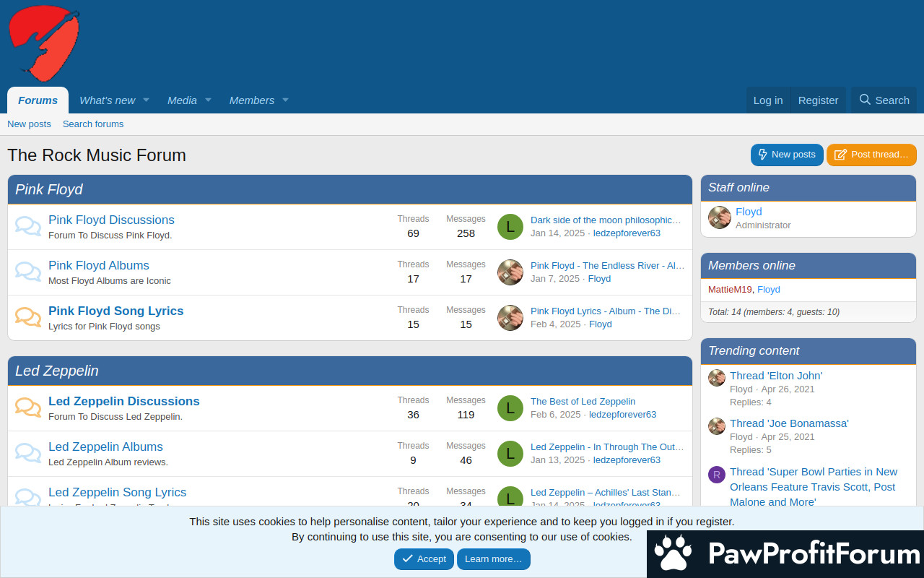Image resolution: width=924 pixels, height=578 pixels.
Task: Open the Pink Floyd Discussions forum
Action: pyautogui.click(x=111, y=220)
